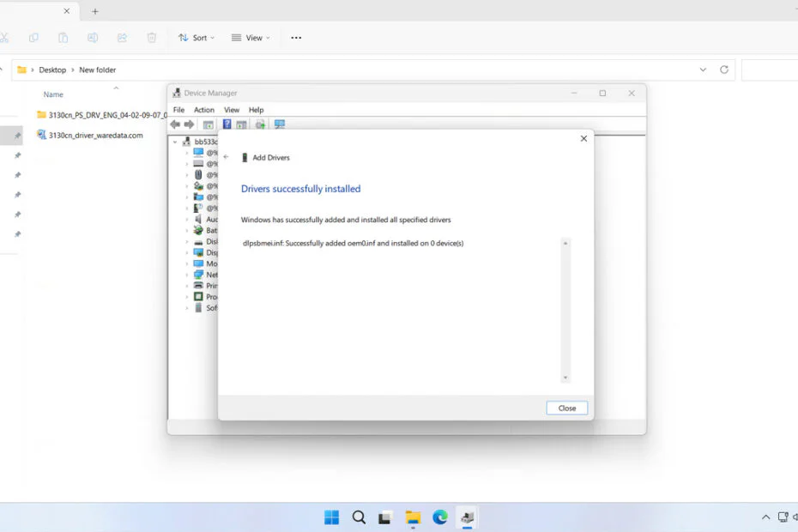Expand the address bar history dropdown chevron

pyautogui.click(x=704, y=70)
